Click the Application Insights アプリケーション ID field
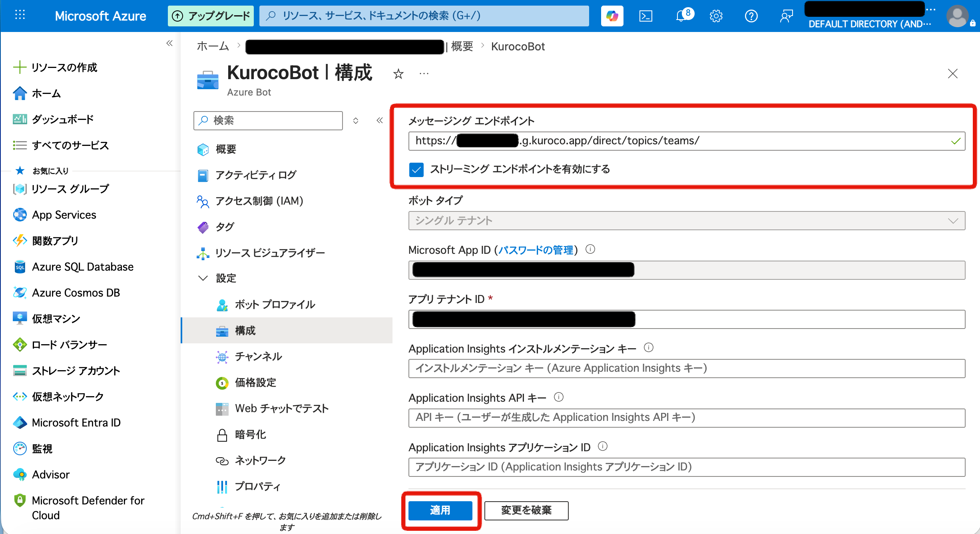This screenshot has width=980, height=534. pyautogui.click(x=687, y=467)
